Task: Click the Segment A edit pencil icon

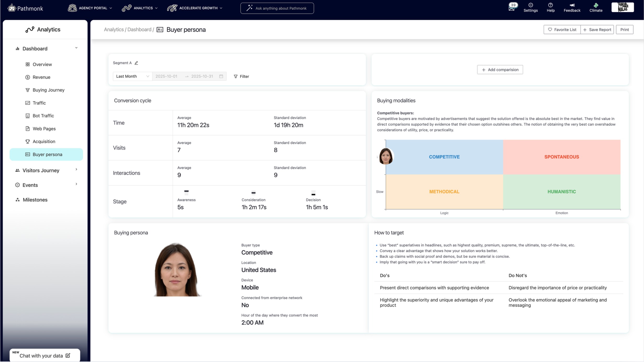Action: click(x=136, y=63)
